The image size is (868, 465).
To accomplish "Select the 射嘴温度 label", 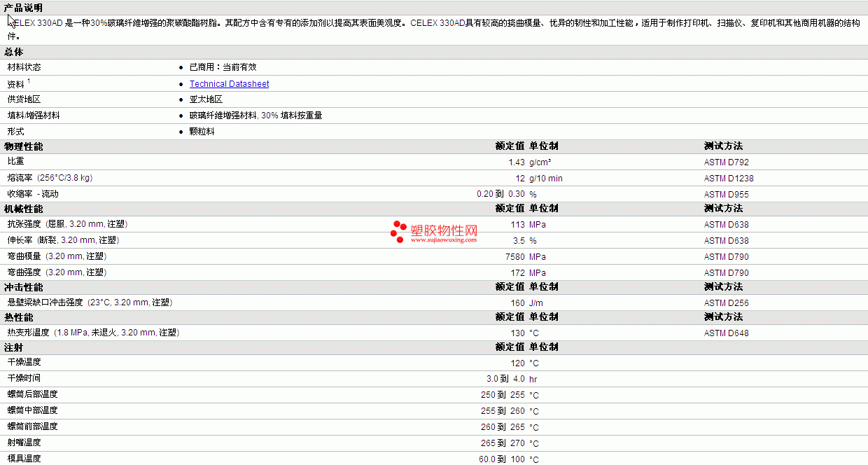I will pos(24,443).
